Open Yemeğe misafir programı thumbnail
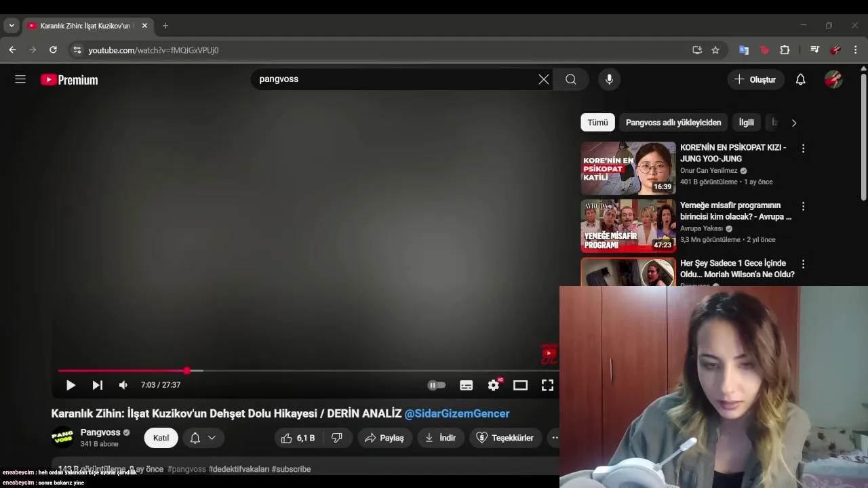 (x=628, y=226)
